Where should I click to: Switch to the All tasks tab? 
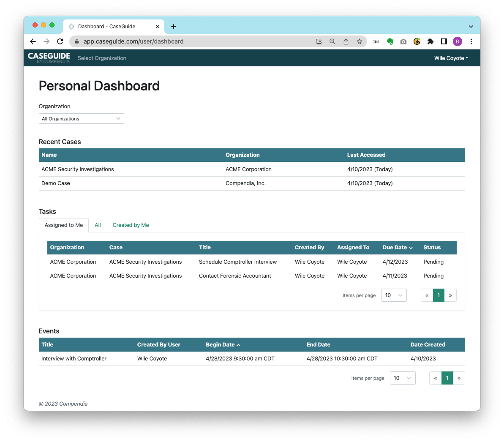98,225
